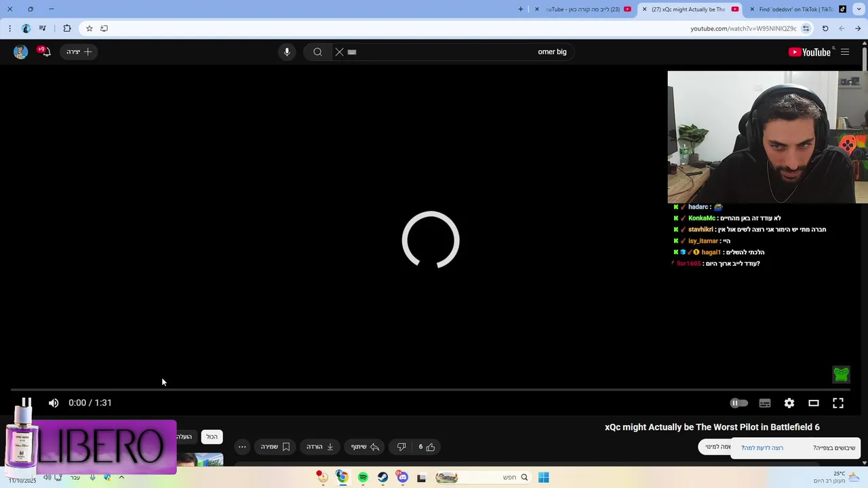Open YouTube notifications bell

(45, 52)
